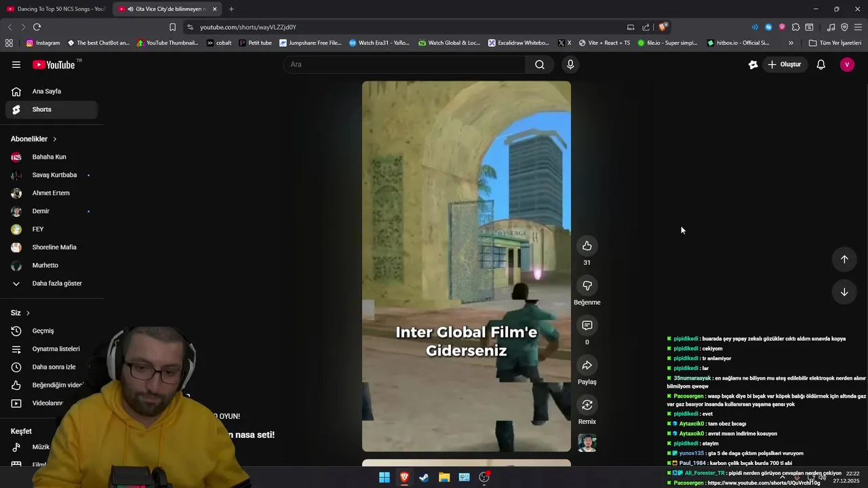
Task: Open the account avatar 'V' menu
Action: pos(847,64)
